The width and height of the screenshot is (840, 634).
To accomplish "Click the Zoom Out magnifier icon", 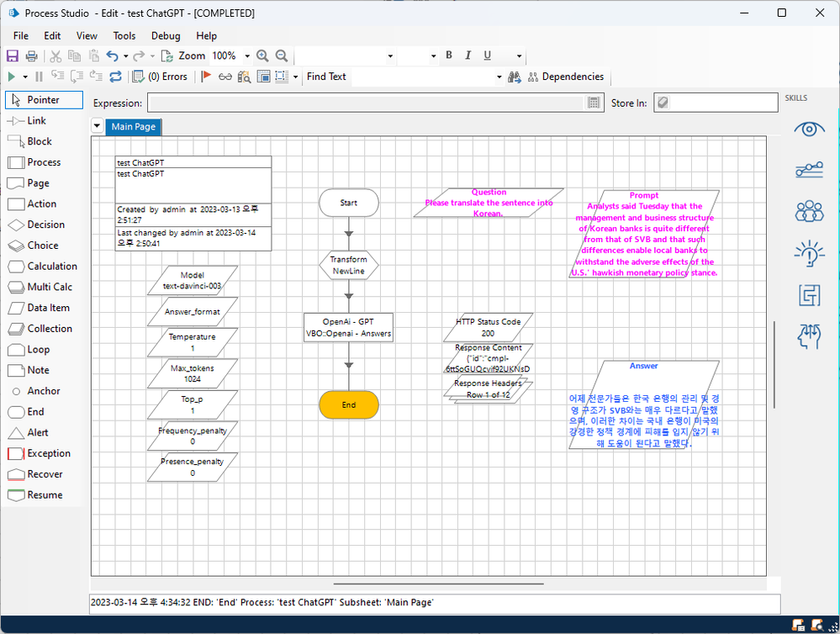I will tap(282, 56).
